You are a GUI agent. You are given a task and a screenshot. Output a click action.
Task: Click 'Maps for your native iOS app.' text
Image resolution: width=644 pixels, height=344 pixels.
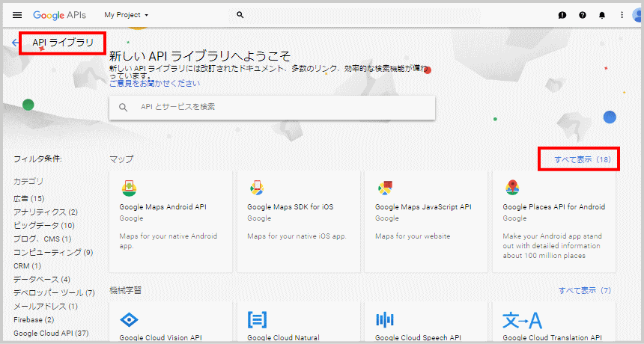(297, 236)
